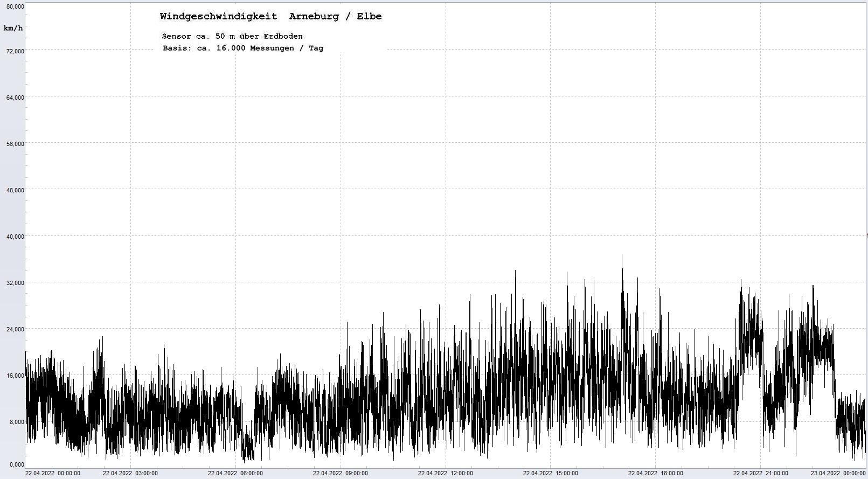Select the 80,000 y-axis label
The width and height of the screenshot is (868, 479).
pos(13,6)
